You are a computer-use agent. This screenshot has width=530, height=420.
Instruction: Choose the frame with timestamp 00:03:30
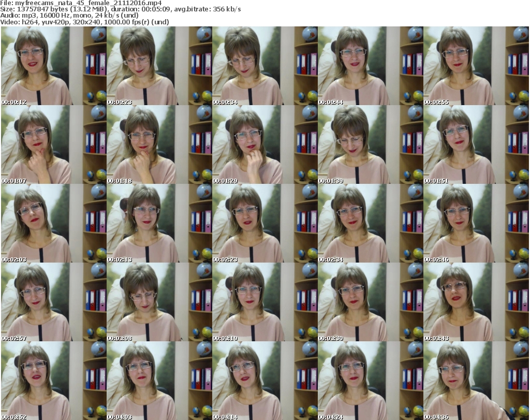point(371,302)
